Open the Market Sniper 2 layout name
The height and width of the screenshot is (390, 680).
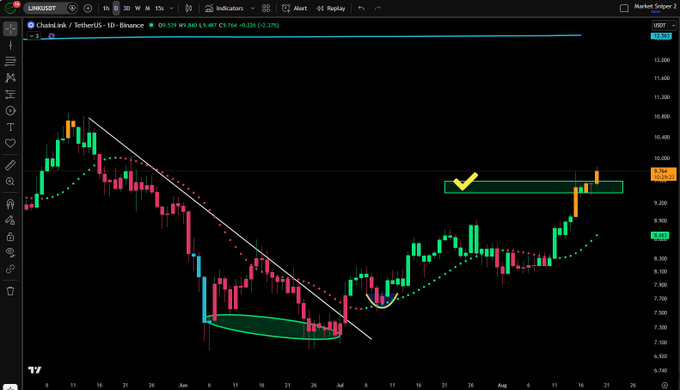(655, 6)
